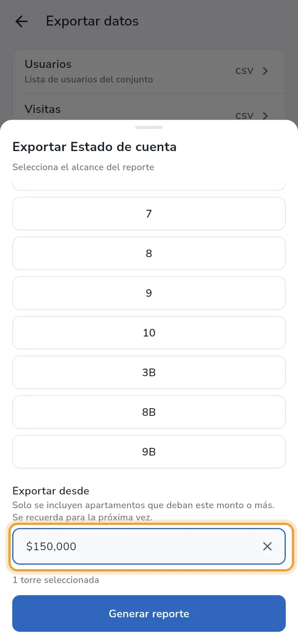Screen dimensions: 298x644
Task: Click the csv label in the Visitas row
Action: (244, 116)
